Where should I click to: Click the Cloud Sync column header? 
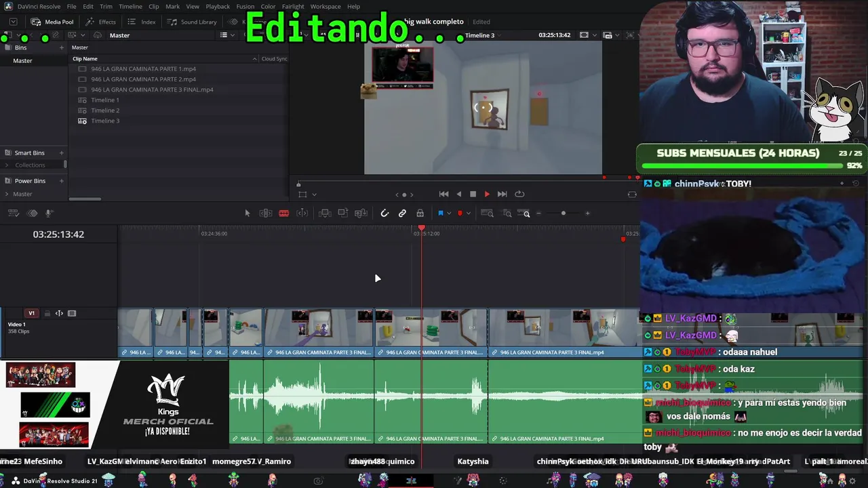point(275,59)
